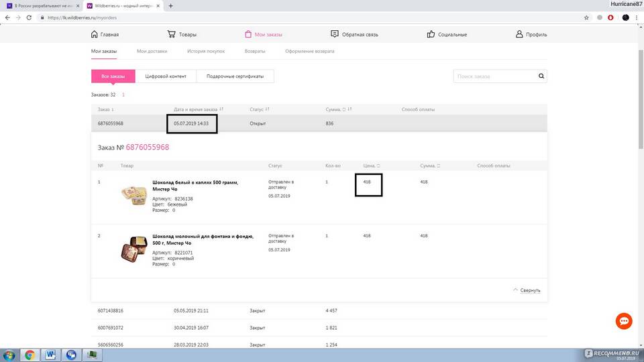Open Социальные via the thumbs-up icon
The height and width of the screenshot is (362, 644).
431,34
